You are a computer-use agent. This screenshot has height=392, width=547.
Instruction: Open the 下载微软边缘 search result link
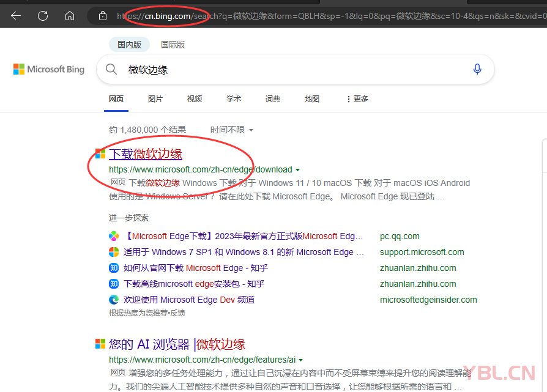pyautogui.click(x=145, y=153)
